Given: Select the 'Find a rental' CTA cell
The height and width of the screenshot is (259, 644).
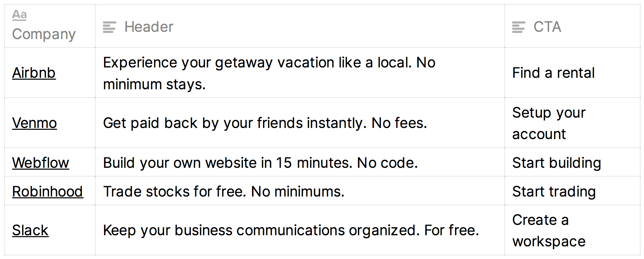Looking at the screenshot, I should pos(572,73).
